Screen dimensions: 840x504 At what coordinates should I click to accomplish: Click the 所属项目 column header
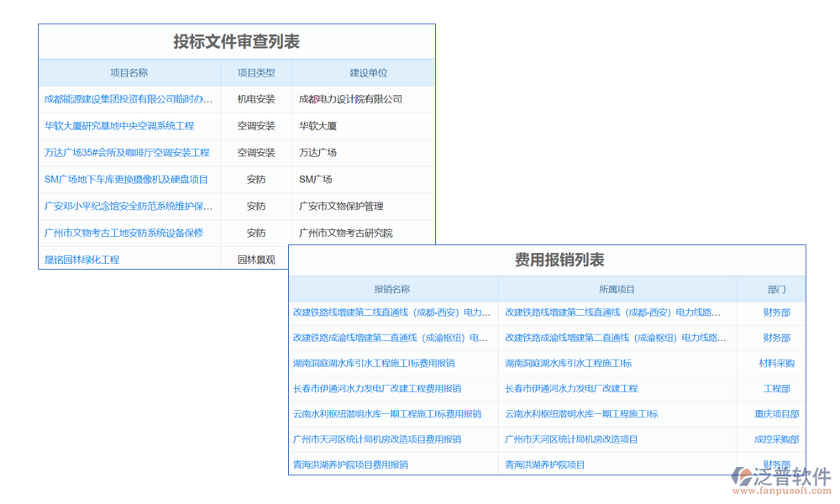[x=617, y=289]
